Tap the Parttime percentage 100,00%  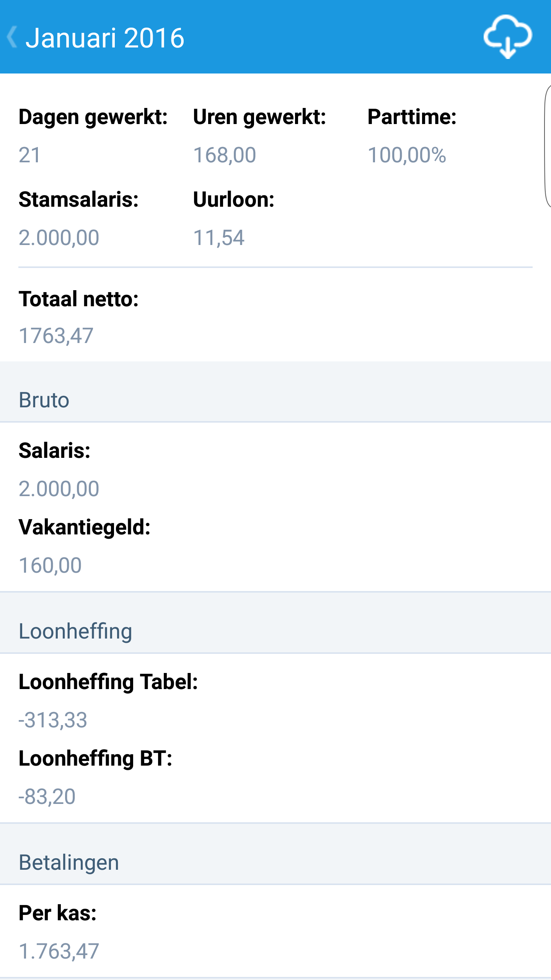point(407,155)
